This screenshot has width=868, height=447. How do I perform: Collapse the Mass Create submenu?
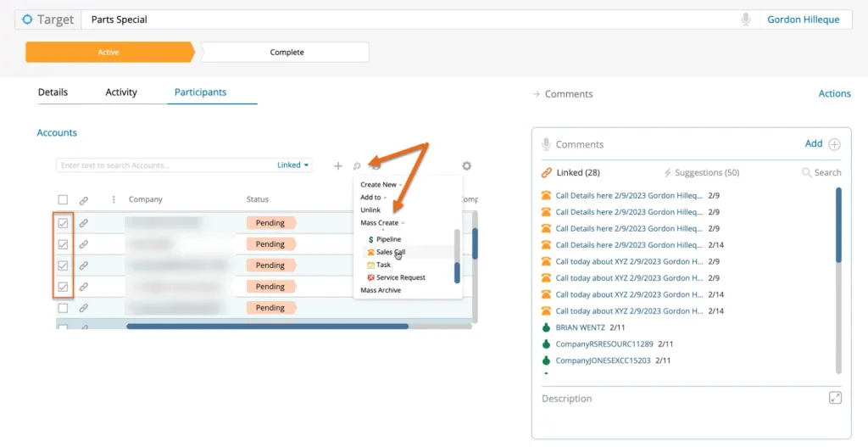click(381, 223)
